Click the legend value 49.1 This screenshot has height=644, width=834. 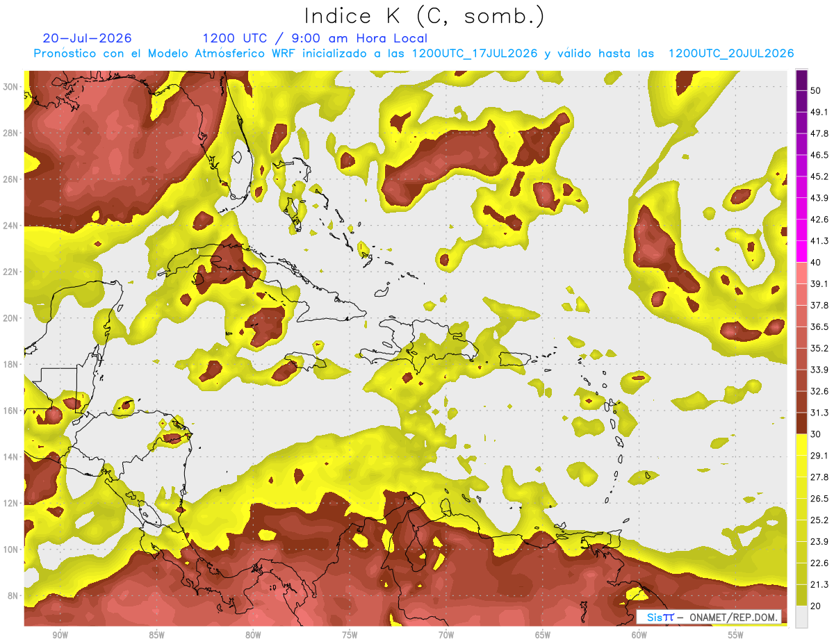pyautogui.click(x=819, y=111)
